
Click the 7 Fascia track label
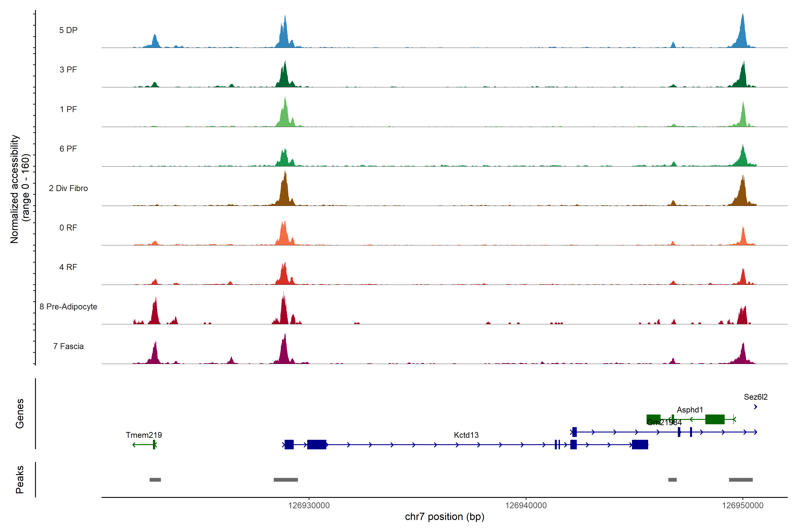tap(68, 346)
